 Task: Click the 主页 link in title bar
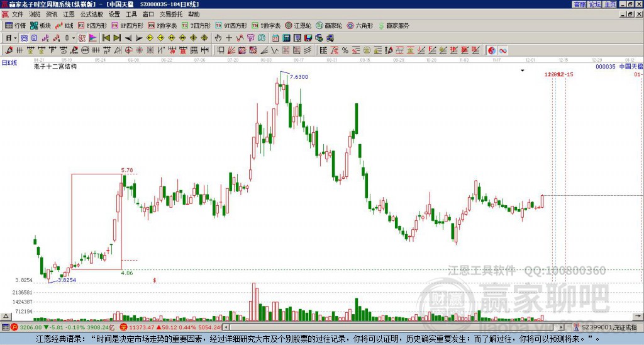click(609, 4)
